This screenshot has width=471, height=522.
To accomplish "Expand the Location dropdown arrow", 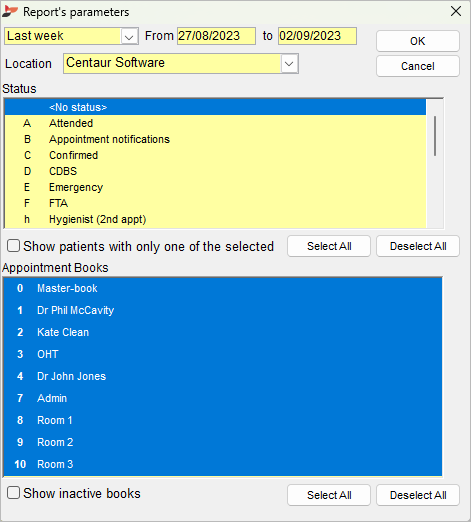I will [289, 63].
